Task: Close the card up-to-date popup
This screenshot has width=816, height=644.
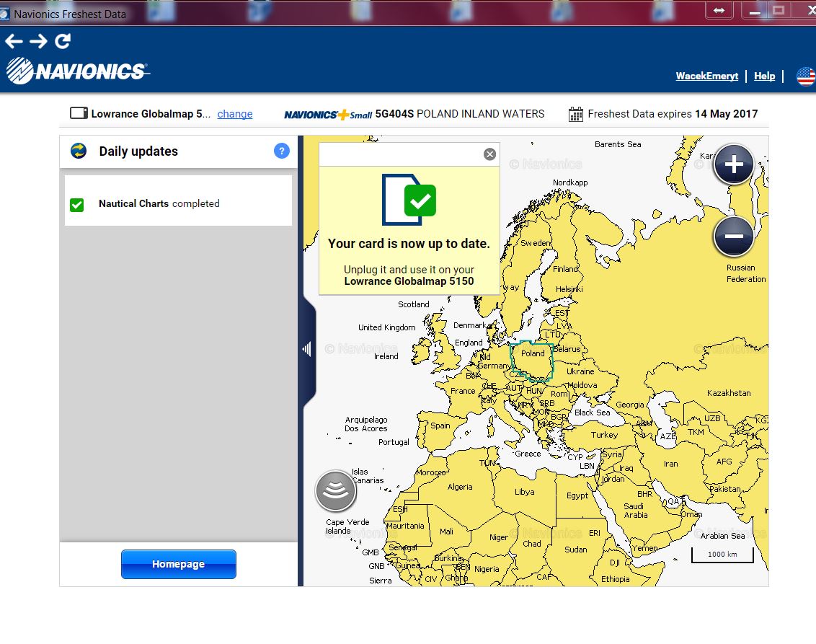Action: [489, 154]
